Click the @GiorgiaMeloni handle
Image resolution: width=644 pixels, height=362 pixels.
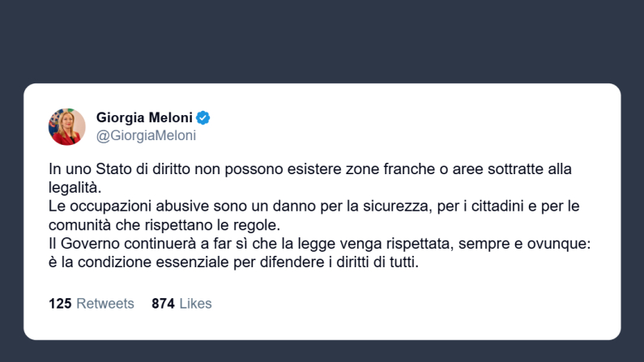pos(146,136)
